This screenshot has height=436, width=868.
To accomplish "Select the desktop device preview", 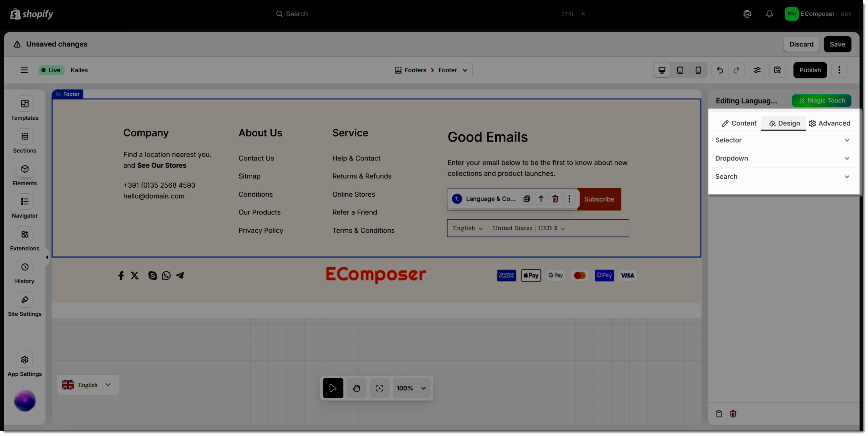I will pyautogui.click(x=662, y=70).
